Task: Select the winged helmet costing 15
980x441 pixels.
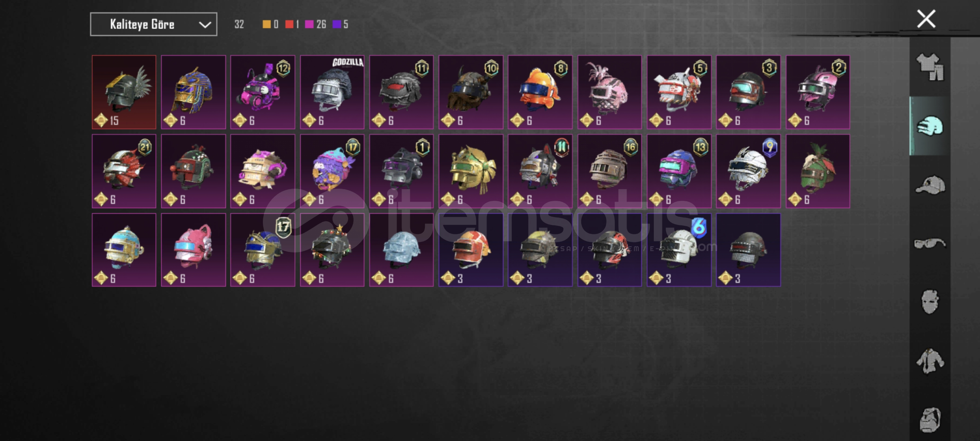Action: pos(124,92)
